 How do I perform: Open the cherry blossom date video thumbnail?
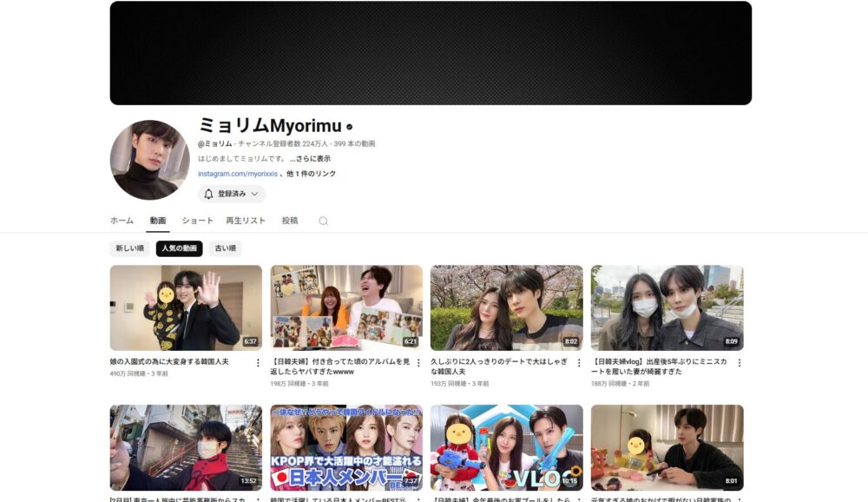pos(506,307)
